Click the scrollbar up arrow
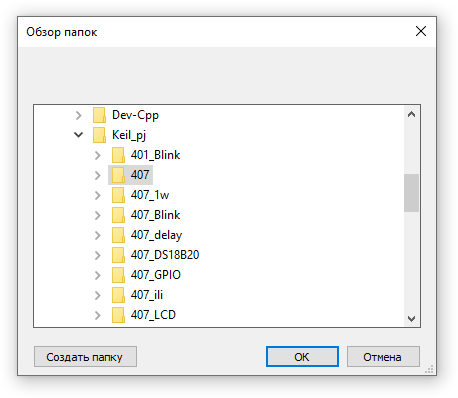 coord(412,114)
